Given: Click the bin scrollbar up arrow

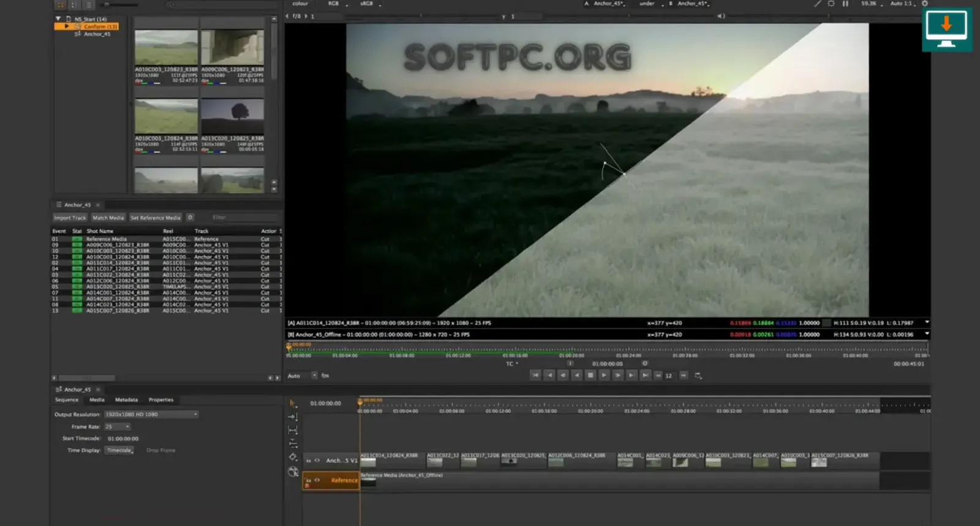Looking at the screenshot, I should 274,19.
